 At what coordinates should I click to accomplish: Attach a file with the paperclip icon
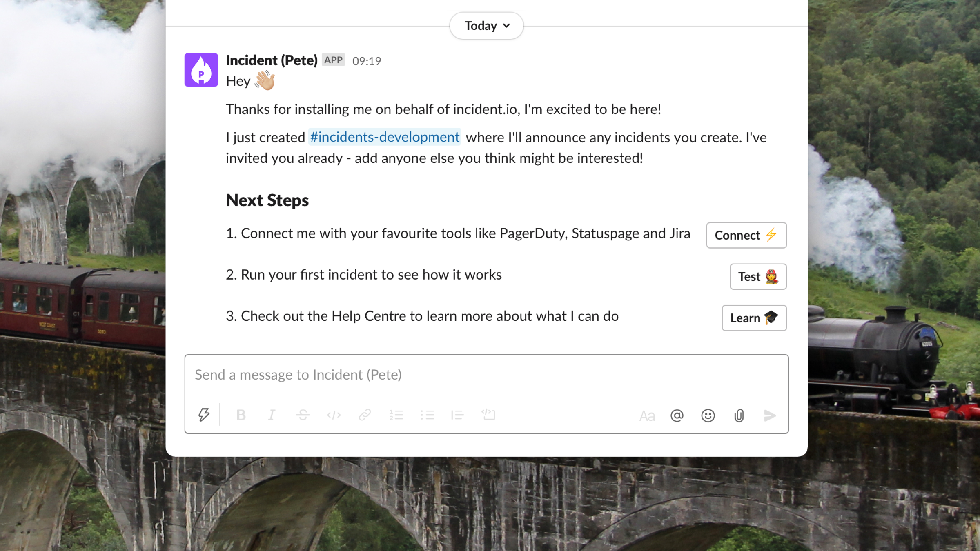(x=739, y=415)
